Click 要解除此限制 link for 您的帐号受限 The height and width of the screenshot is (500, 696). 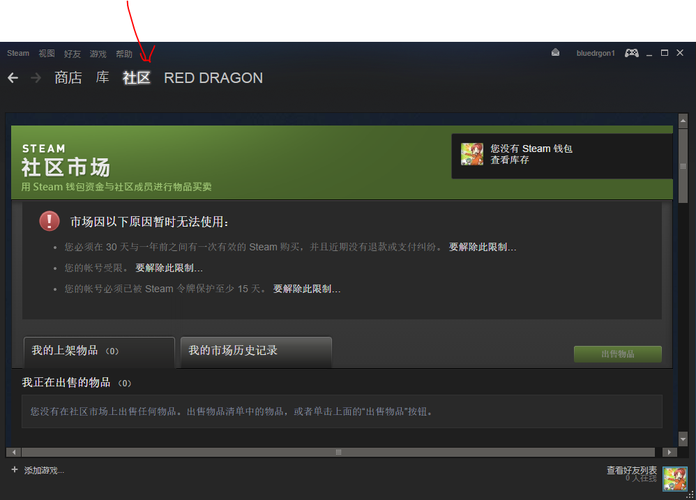pyautogui.click(x=169, y=268)
